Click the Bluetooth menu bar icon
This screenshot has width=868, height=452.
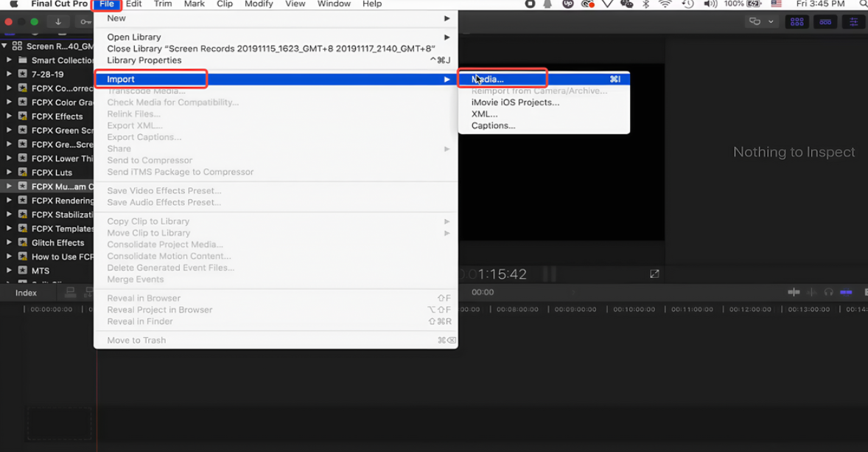pos(645,4)
